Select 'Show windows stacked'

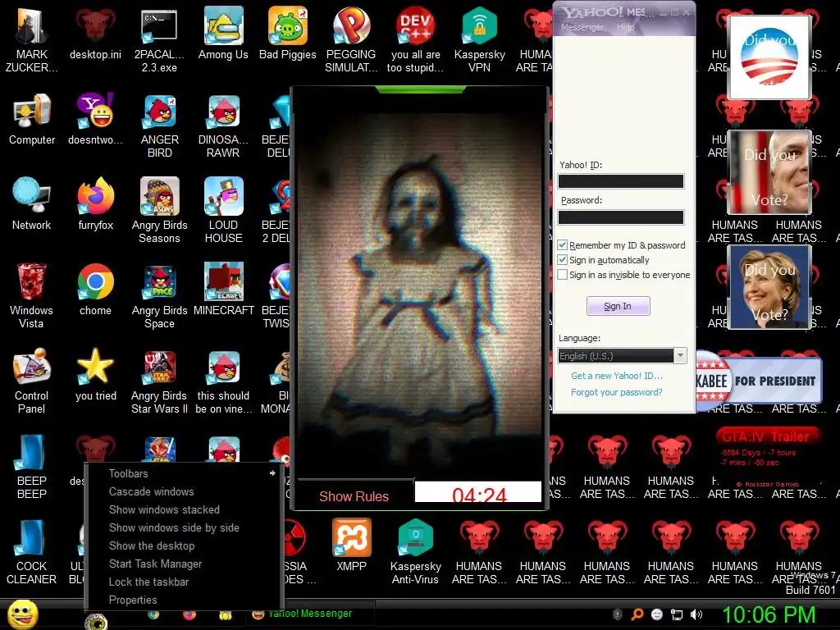pyautogui.click(x=184, y=509)
